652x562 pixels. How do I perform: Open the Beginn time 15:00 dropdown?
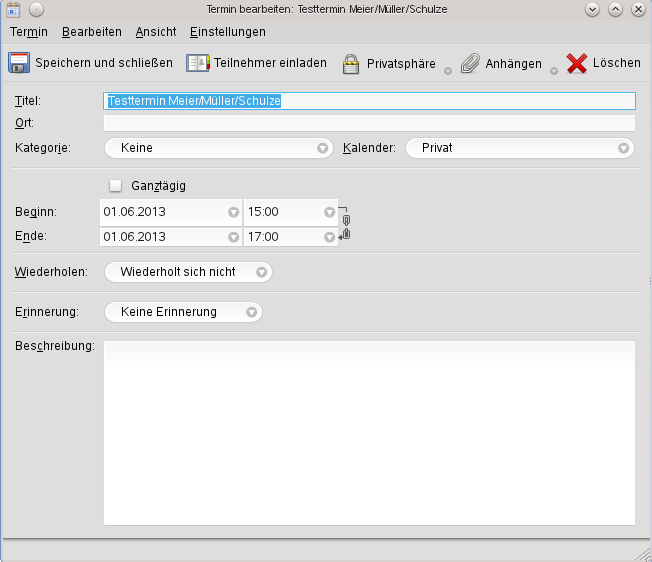pos(329,212)
